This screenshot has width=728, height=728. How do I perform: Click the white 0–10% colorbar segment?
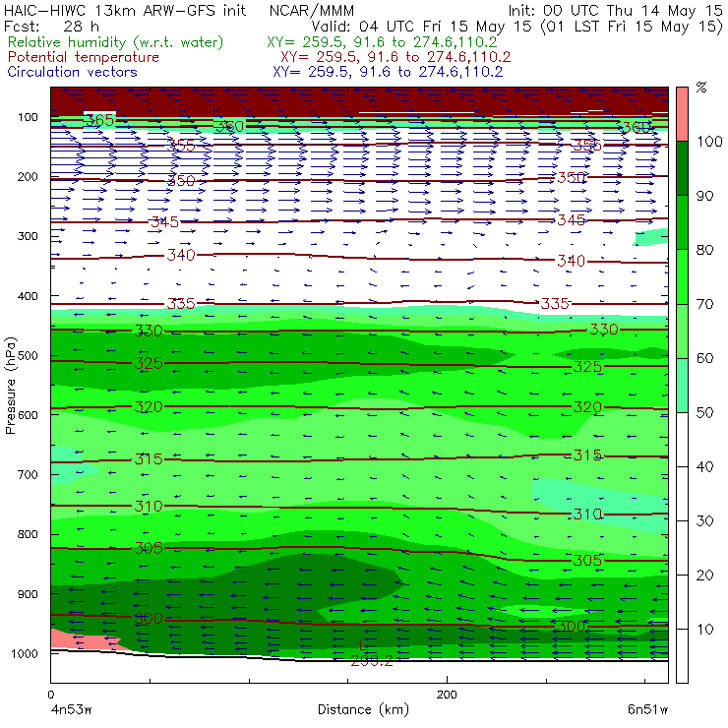tap(682, 656)
